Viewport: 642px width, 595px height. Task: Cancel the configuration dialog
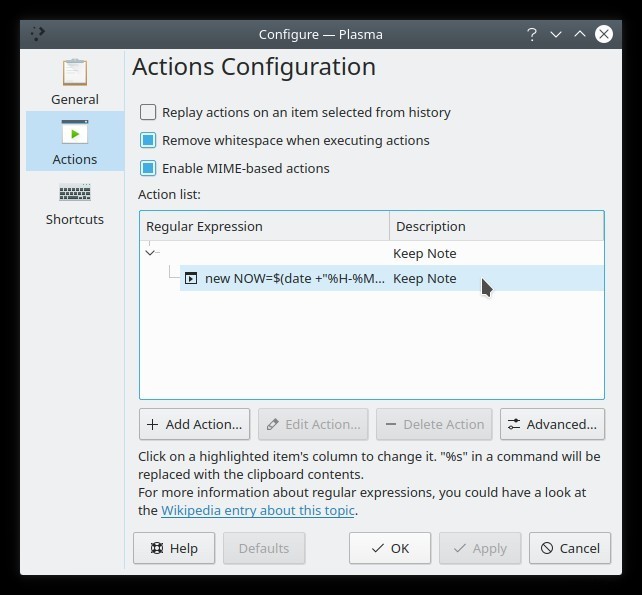point(570,548)
